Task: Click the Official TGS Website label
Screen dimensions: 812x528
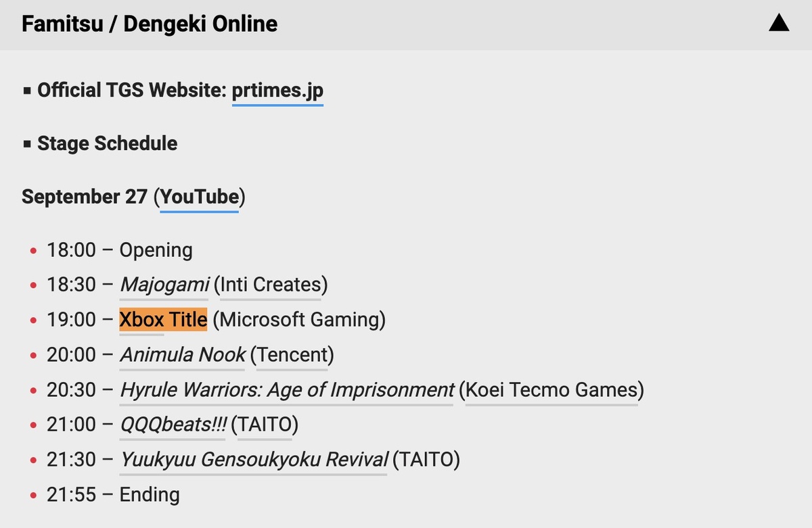Action: [131, 91]
